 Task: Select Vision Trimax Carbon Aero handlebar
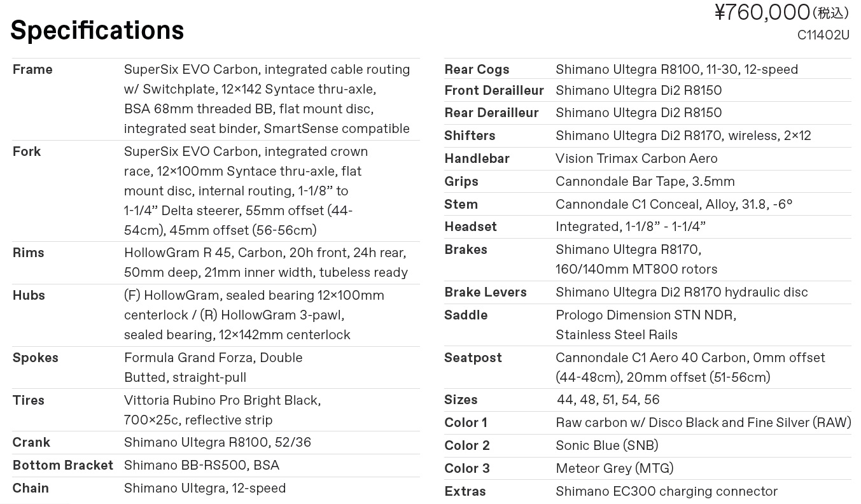[636, 158]
